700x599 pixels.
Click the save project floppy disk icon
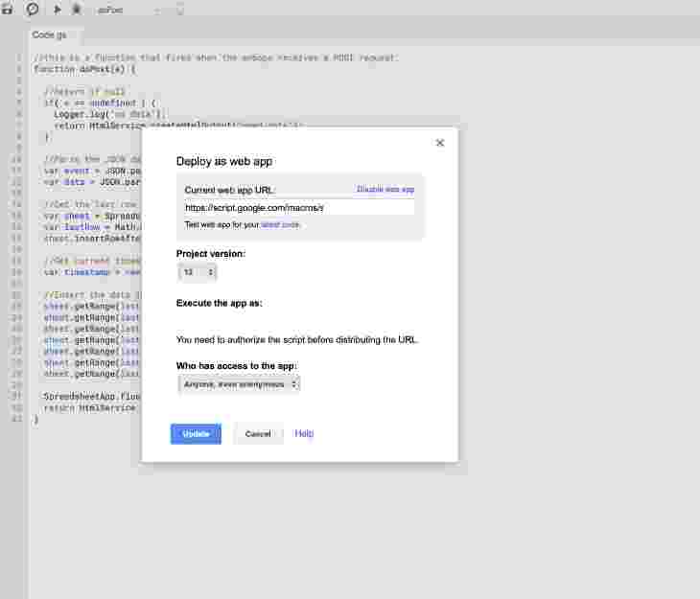point(7,9)
